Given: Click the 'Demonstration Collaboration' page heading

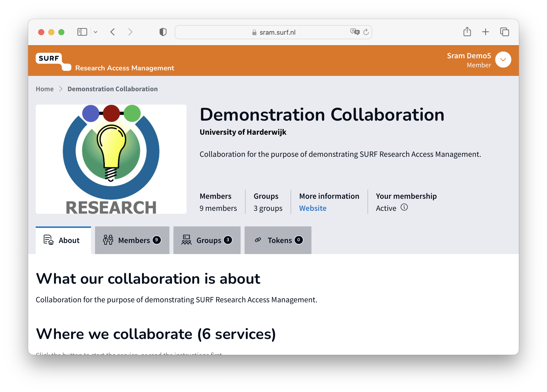Looking at the screenshot, I should (x=322, y=115).
